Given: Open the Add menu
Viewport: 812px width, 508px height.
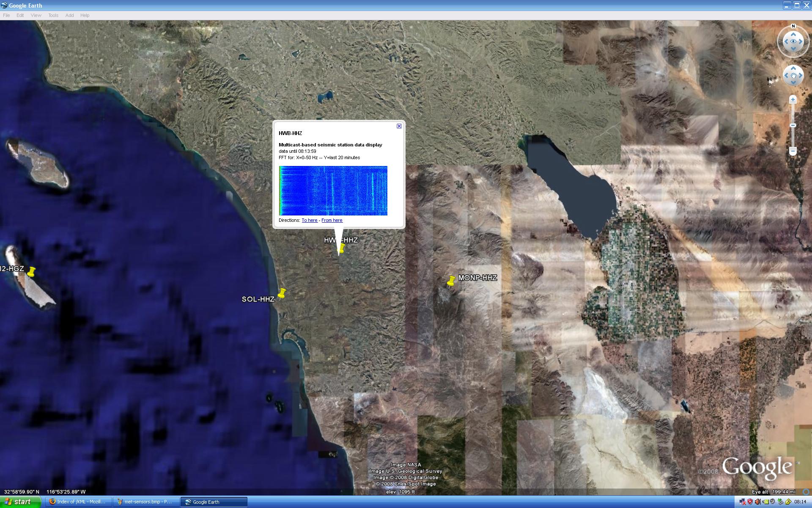Looking at the screenshot, I should click(x=69, y=15).
